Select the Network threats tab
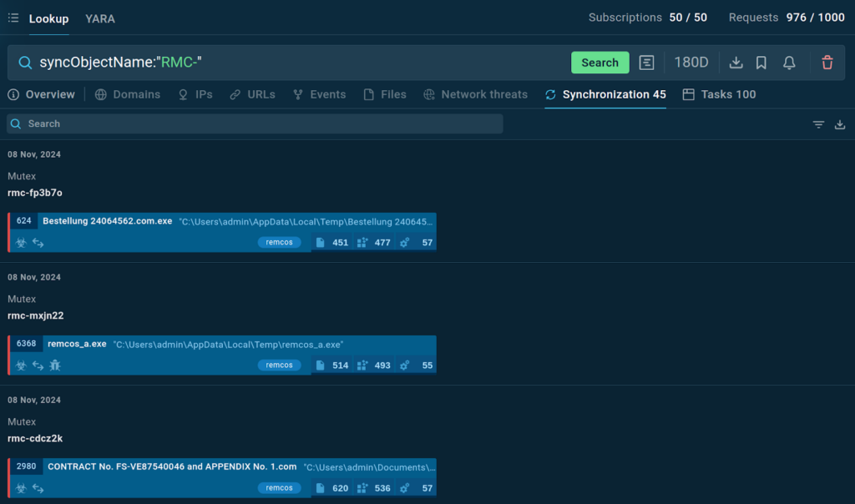This screenshot has width=855, height=504. [475, 94]
